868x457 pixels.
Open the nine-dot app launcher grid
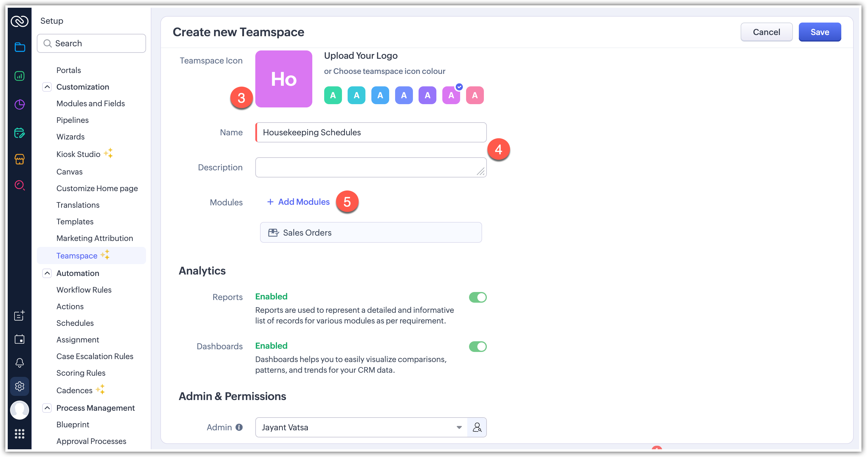pos(20,434)
